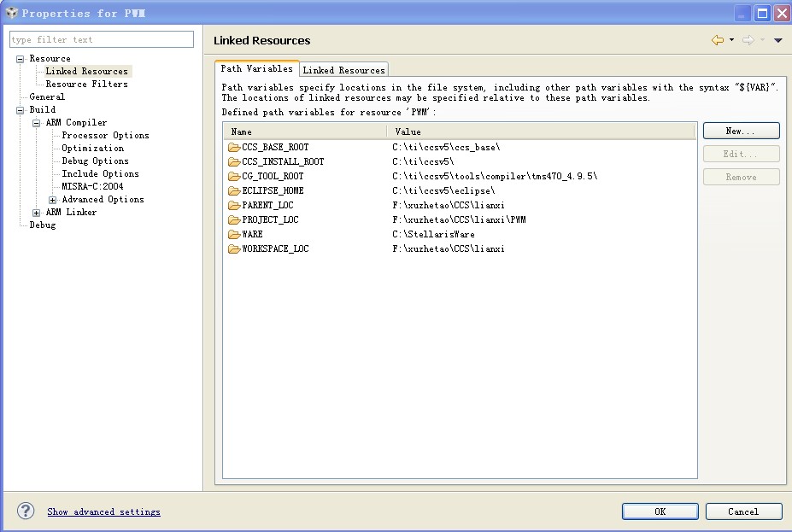Viewport: 792px width, 532px height.
Task: Click the CG_TOOL_ROOT folder icon
Action: pos(234,176)
